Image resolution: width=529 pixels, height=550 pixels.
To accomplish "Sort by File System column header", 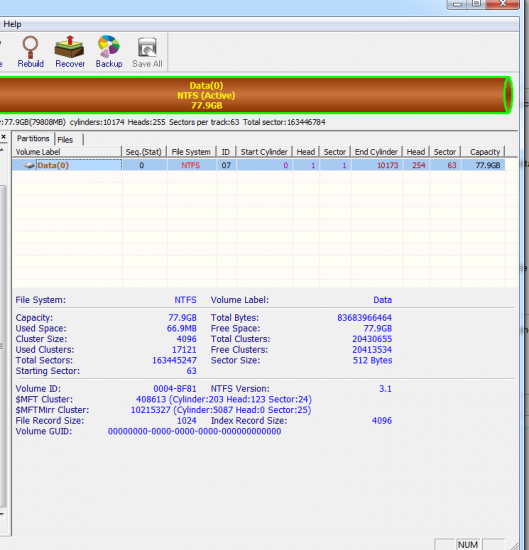I will click(191, 152).
